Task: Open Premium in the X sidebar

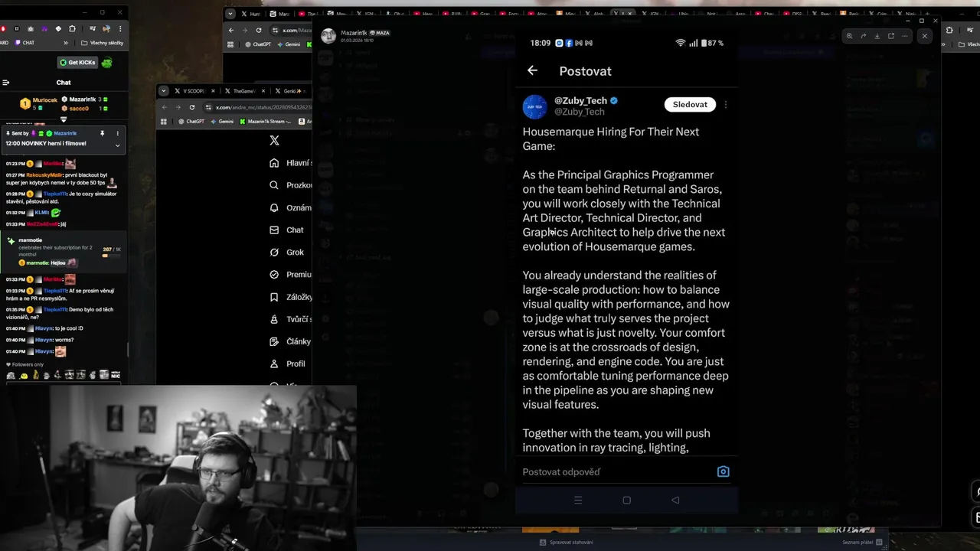Action: point(291,274)
